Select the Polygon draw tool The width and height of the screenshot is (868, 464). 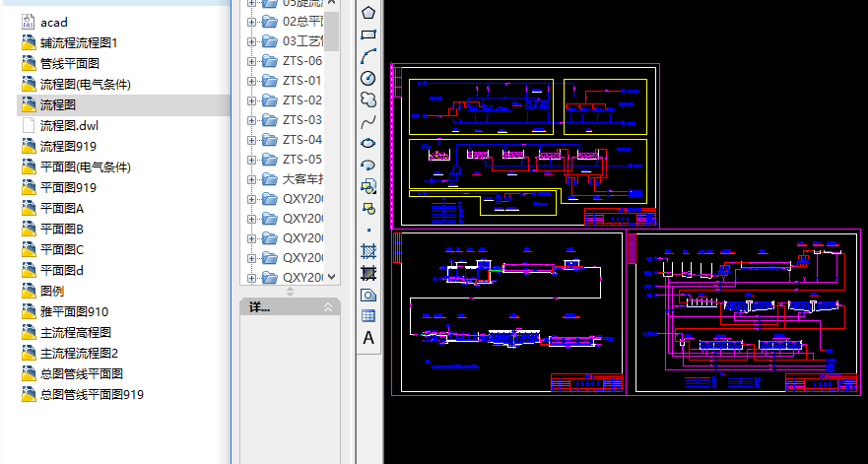pyautogui.click(x=368, y=13)
